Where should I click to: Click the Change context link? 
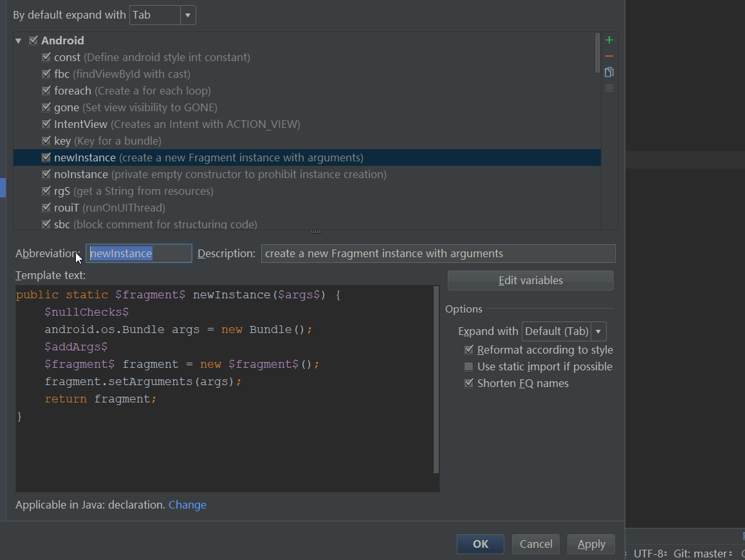187,505
